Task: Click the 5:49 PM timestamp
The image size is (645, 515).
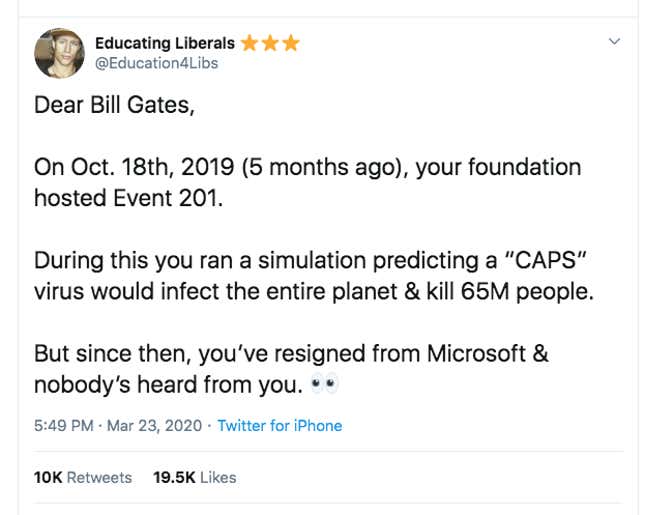Action: (x=64, y=425)
